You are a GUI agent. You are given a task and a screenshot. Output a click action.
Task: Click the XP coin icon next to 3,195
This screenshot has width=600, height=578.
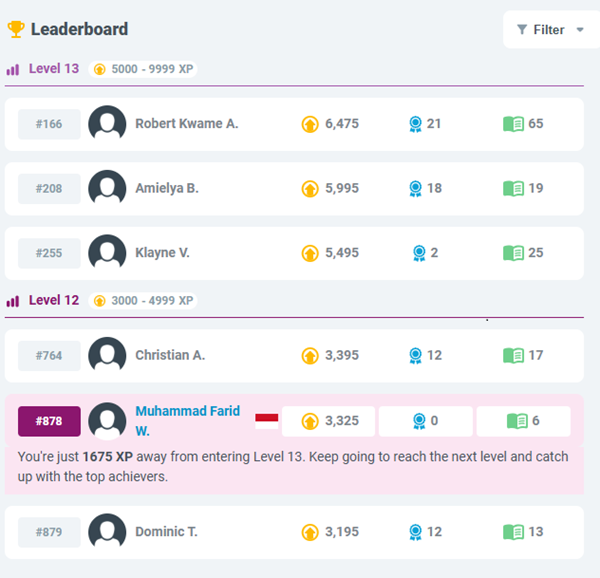[310, 532]
